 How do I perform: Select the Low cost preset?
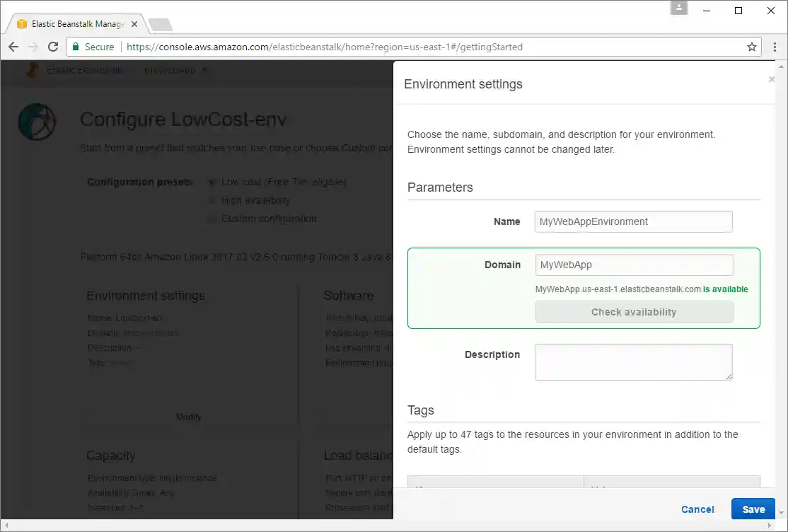(x=212, y=182)
